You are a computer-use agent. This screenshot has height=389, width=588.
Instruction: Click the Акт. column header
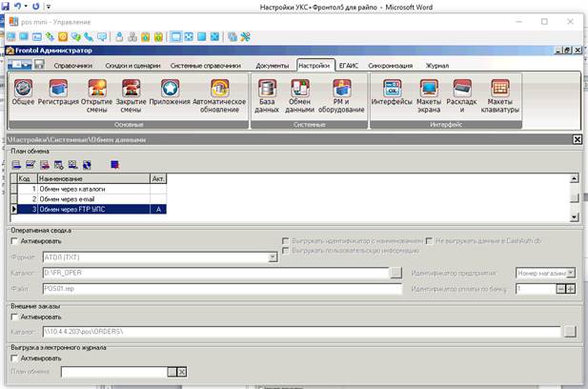(158, 179)
